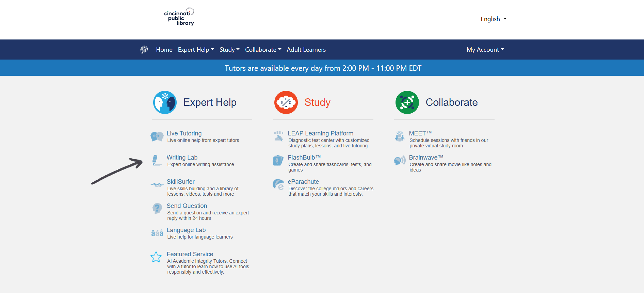
Task: Click the brain logo in navigation bar
Action: pyautogui.click(x=144, y=50)
